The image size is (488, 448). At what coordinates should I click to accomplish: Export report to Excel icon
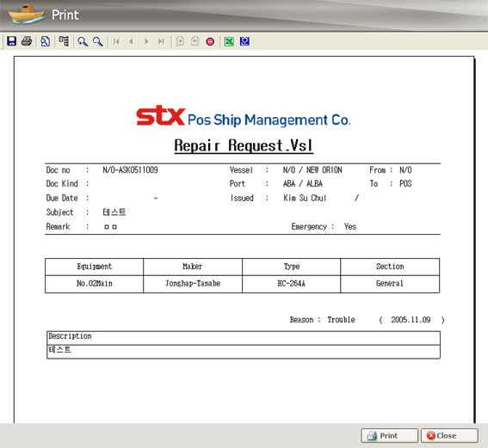229,41
